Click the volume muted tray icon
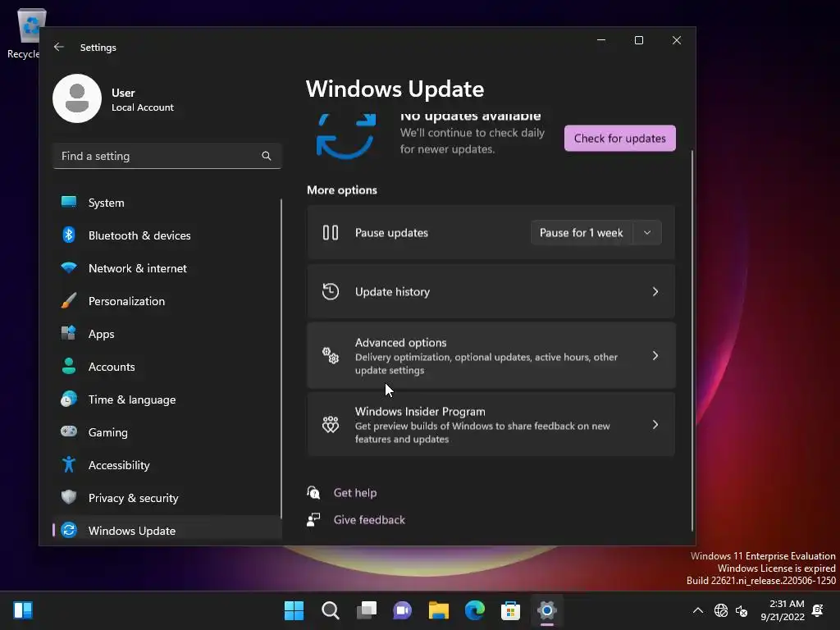This screenshot has width=840, height=630. click(742, 610)
